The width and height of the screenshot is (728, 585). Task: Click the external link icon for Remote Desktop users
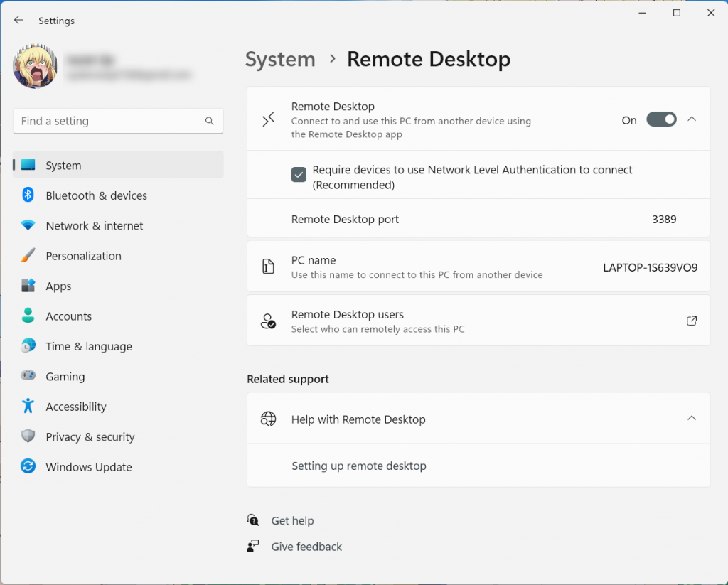pyautogui.click(x=691, y=321)
